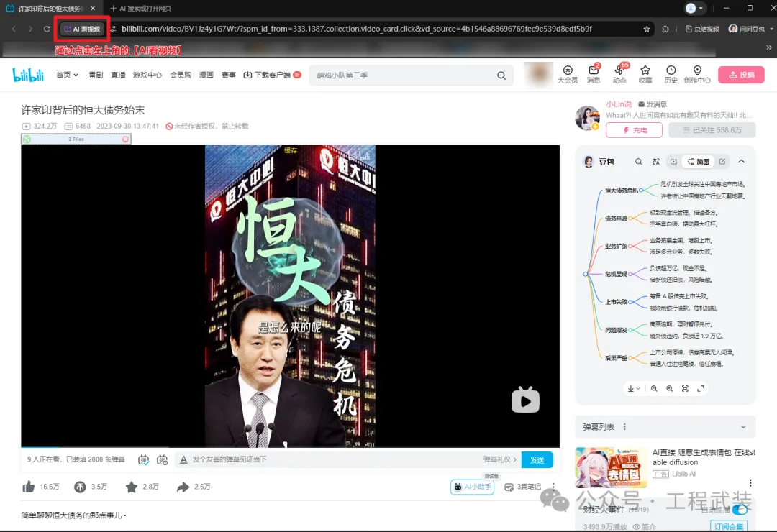Image resolution: width=777 pixels, height=532 pixels.
Task: Open the 收藏 favorites star icon
Action: click(x=645, y=70)
